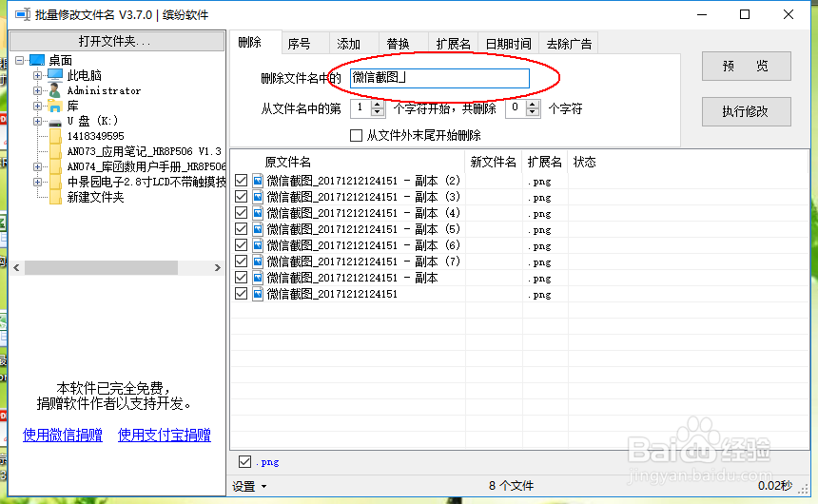Screen dimensions: 818x504
Task: Click the 新文件名 column header
Action: click(x=493, y=163)
